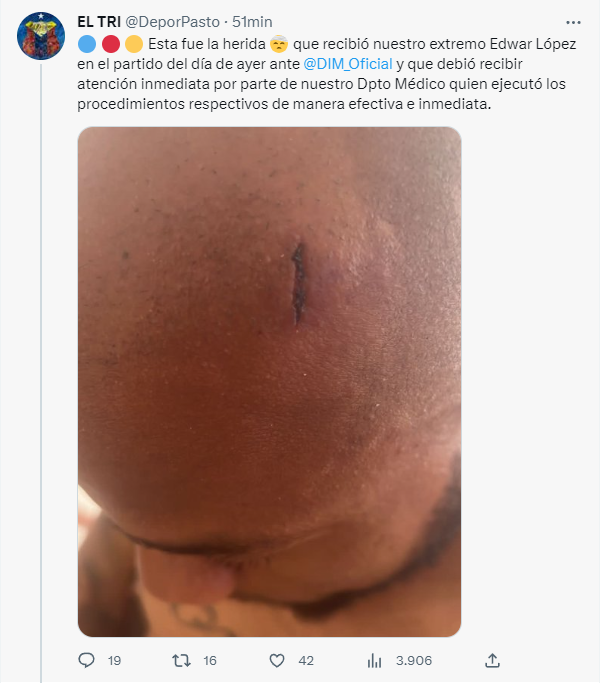Click the @DeporPasto handle
The height and width of the screenshot is (683, 603).
point(173,22)
